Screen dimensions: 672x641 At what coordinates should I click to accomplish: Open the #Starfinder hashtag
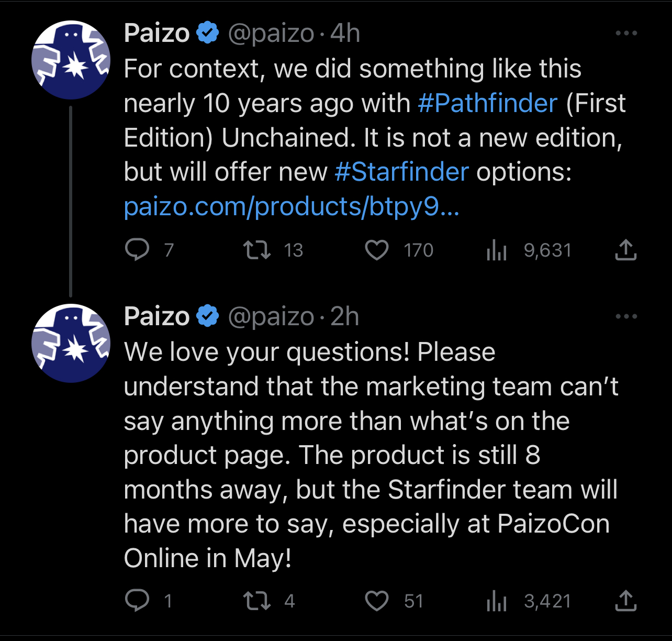[x=401, y=172]
